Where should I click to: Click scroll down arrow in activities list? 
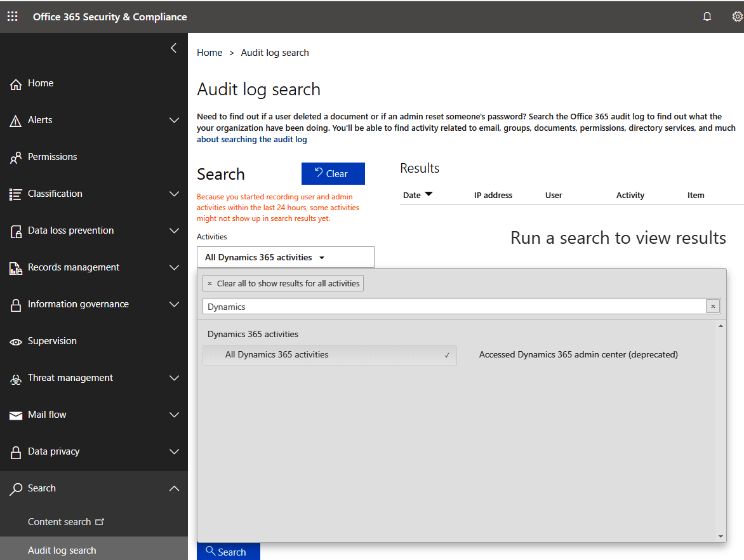[721, 537]
